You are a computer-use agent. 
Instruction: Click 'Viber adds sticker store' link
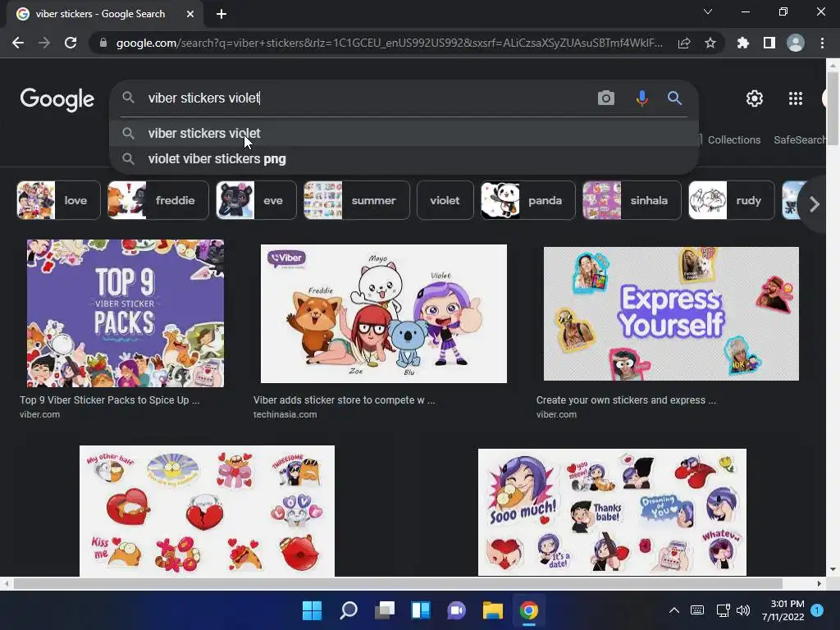344,400
